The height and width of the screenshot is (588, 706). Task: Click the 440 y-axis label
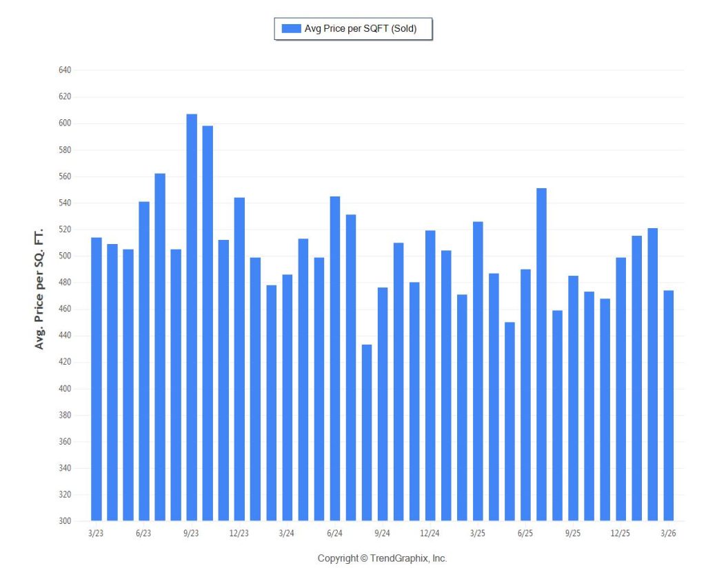65,336
